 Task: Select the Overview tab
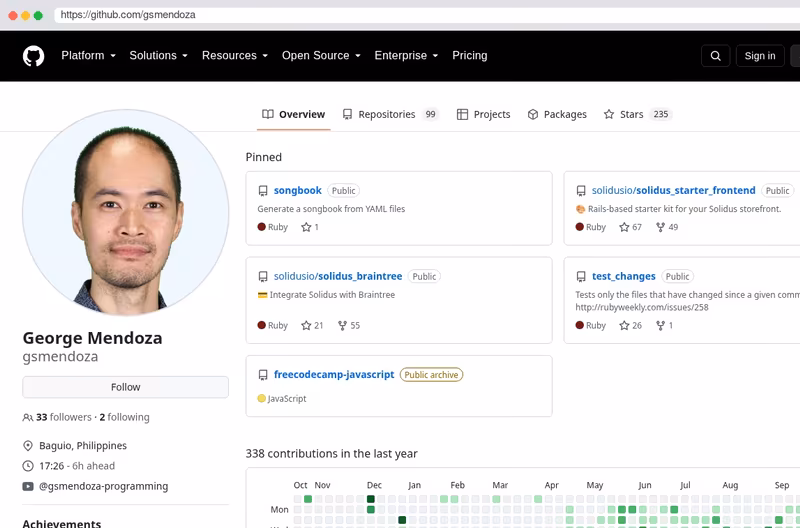point(293,114)
